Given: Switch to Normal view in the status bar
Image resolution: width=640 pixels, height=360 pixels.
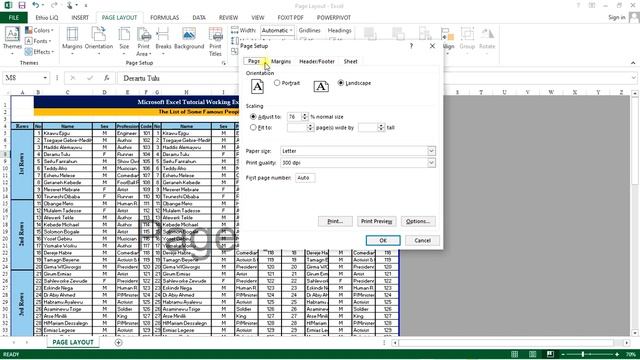Looking at the screenshot, I should tap(515, 354).
